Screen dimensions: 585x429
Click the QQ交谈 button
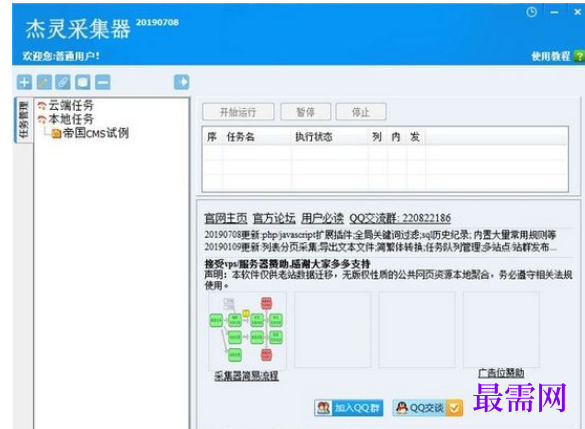click(428, 408)
